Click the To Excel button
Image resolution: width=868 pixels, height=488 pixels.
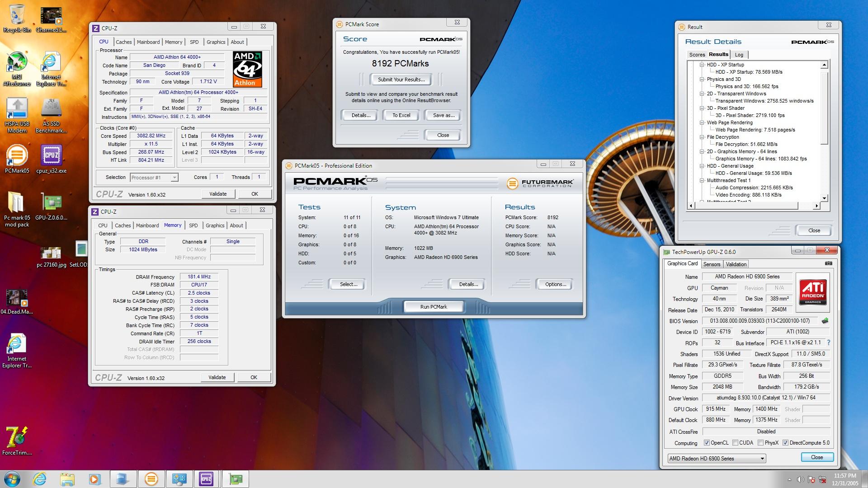pyautogui.click(x=401, y=115)
